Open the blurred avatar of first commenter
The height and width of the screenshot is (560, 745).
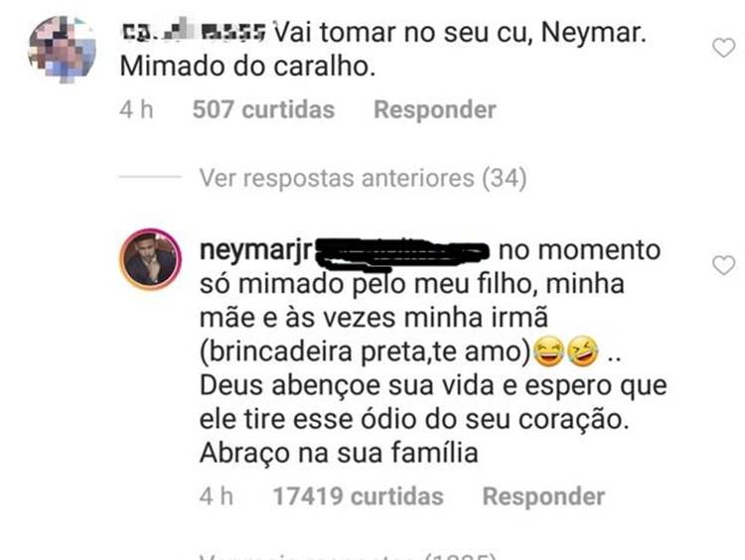click(x=62, y=47)
